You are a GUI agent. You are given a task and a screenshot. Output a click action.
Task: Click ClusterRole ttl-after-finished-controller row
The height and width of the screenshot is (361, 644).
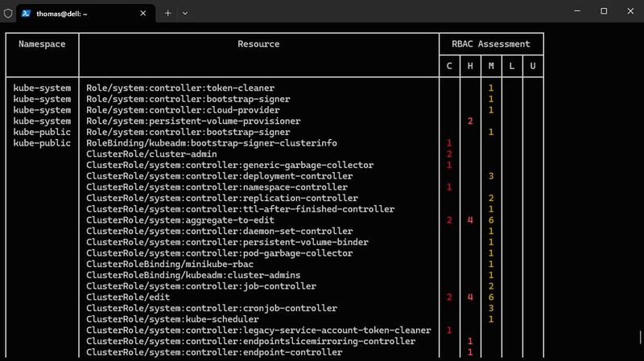point(240,209)
